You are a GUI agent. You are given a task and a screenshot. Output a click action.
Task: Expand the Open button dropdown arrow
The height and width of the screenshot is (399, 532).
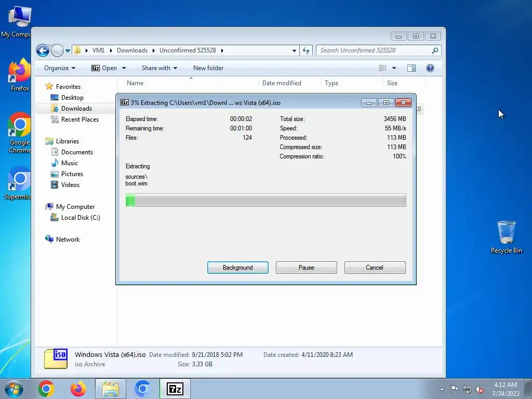tap(124, 68)
